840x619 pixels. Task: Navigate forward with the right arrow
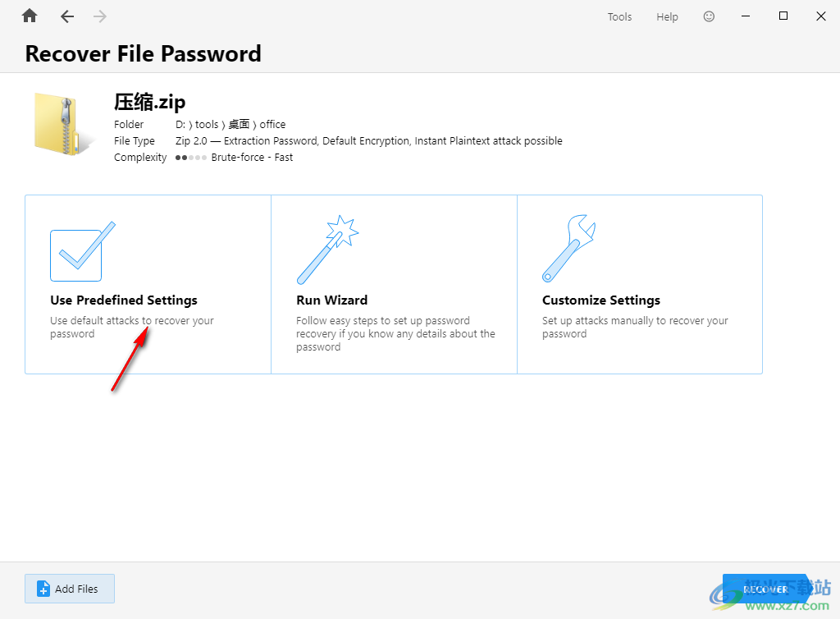(99, 16)
